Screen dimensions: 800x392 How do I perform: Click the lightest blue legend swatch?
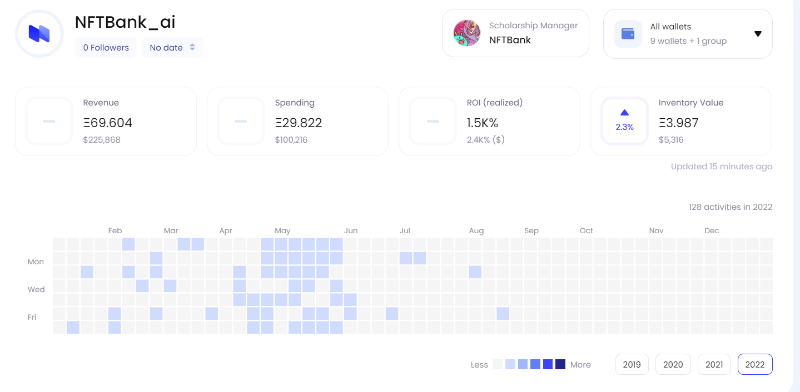click(510, 364)
